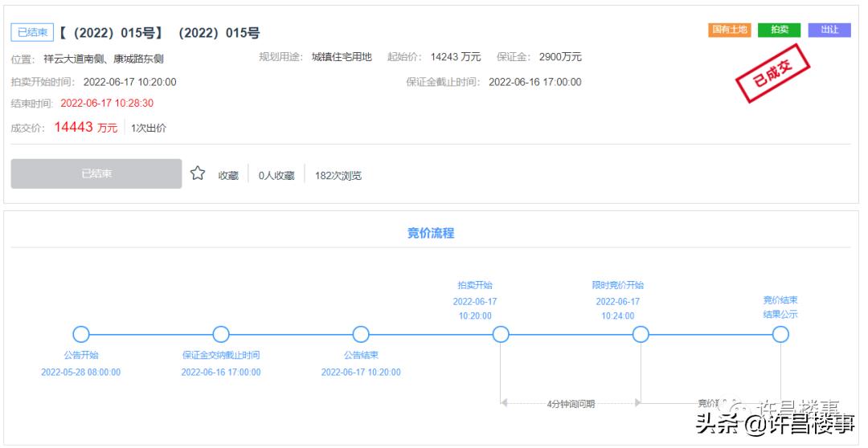The height and width of the screenshot is (448, 868).
Task: Select the 拍卖开始 timeline node
Action: point(501,334)
